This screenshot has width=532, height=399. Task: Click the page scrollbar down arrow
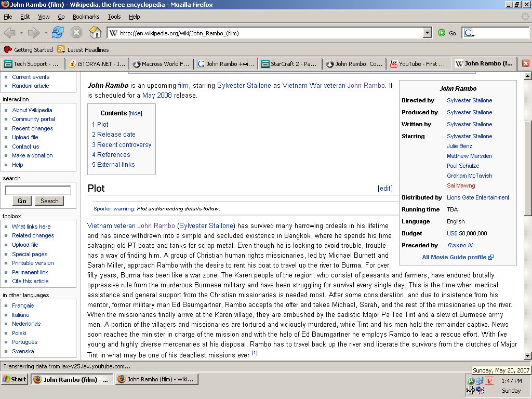(x=528, y=356)
